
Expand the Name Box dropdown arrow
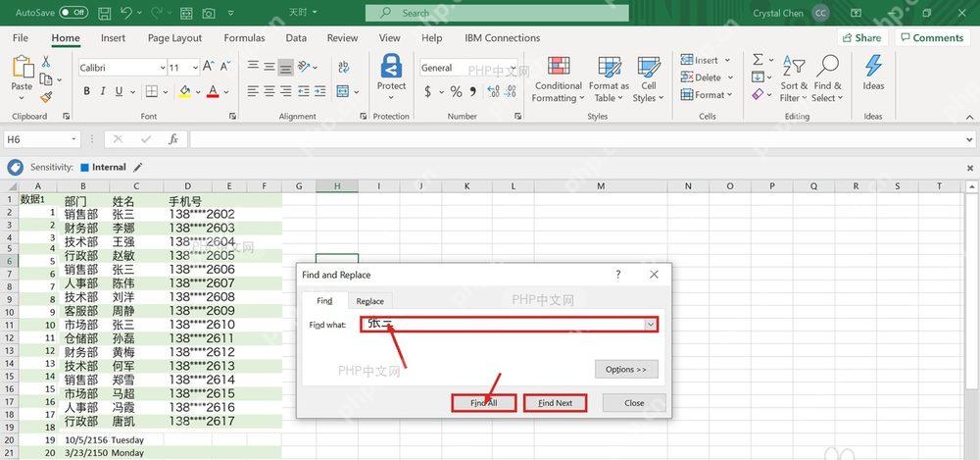point(74,139)
